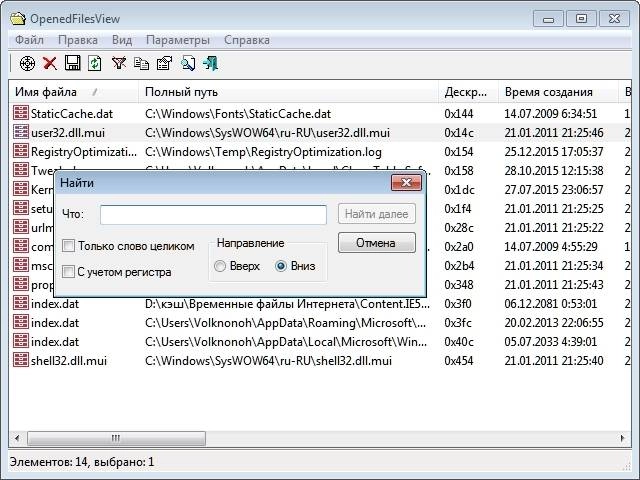Click the file icon beside StaticCache.dat
Viewport: 640px width, 480px height.
pyautogui.click(x=21, y=113)
